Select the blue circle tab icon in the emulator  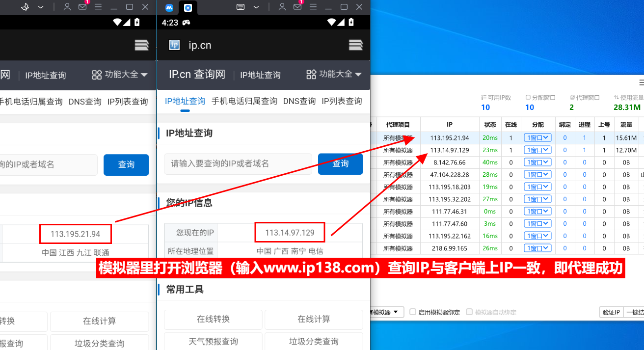pos(188,7)
